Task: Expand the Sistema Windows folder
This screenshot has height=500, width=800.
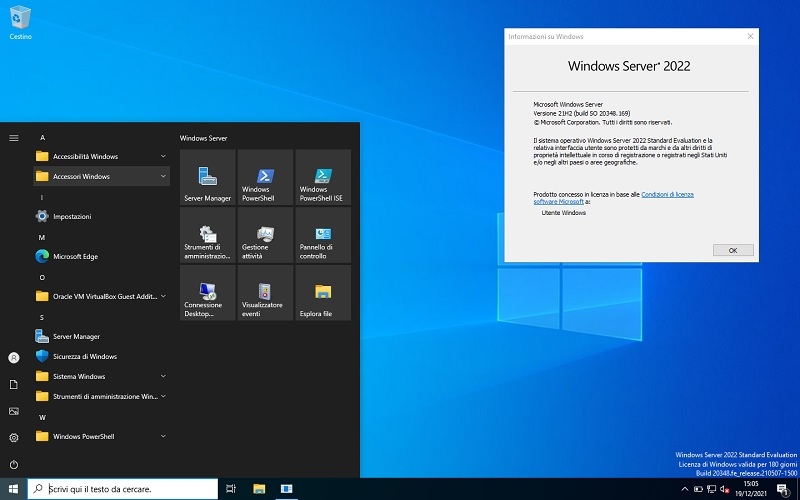Action: coord(102,376)
